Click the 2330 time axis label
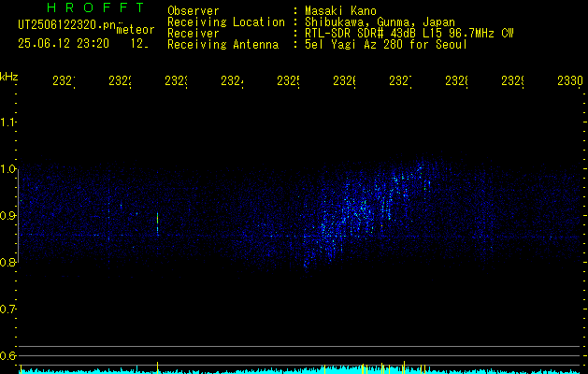 point(570,81)
